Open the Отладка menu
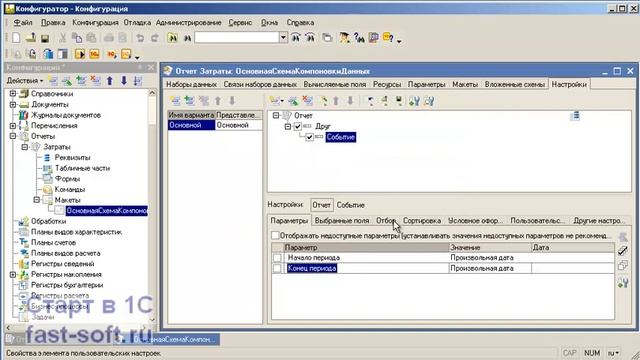640x360 pixels. tap(137, 22)
